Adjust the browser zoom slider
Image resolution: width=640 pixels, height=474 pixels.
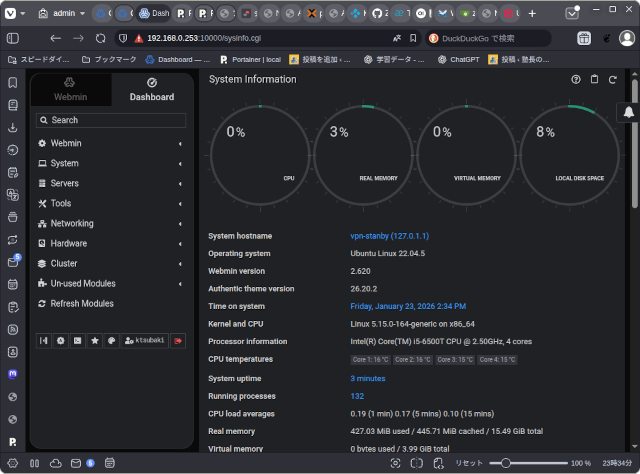(x=508, y=463)
